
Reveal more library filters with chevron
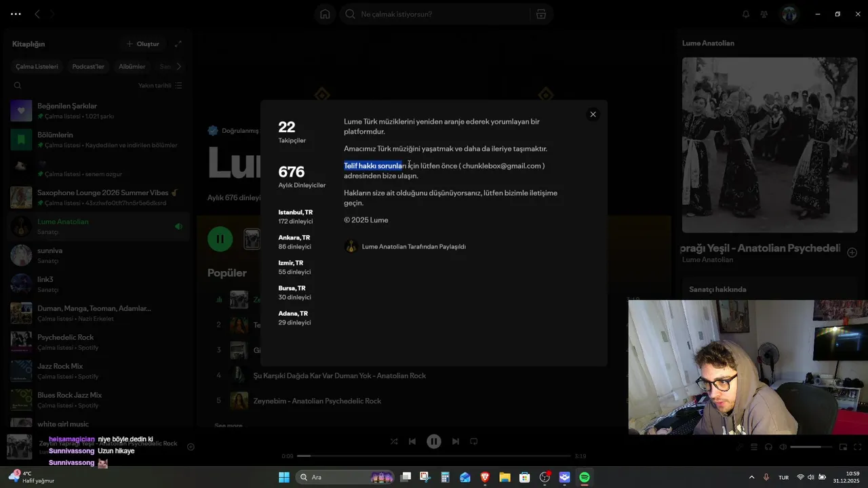tap(178, 66)
